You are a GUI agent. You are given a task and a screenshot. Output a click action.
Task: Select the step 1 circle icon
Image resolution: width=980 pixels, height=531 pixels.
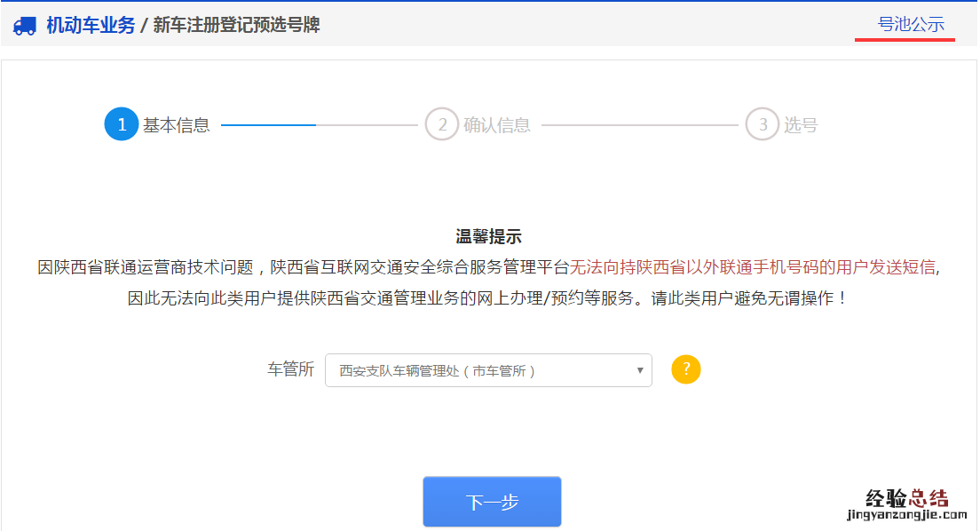click(122, 124)
